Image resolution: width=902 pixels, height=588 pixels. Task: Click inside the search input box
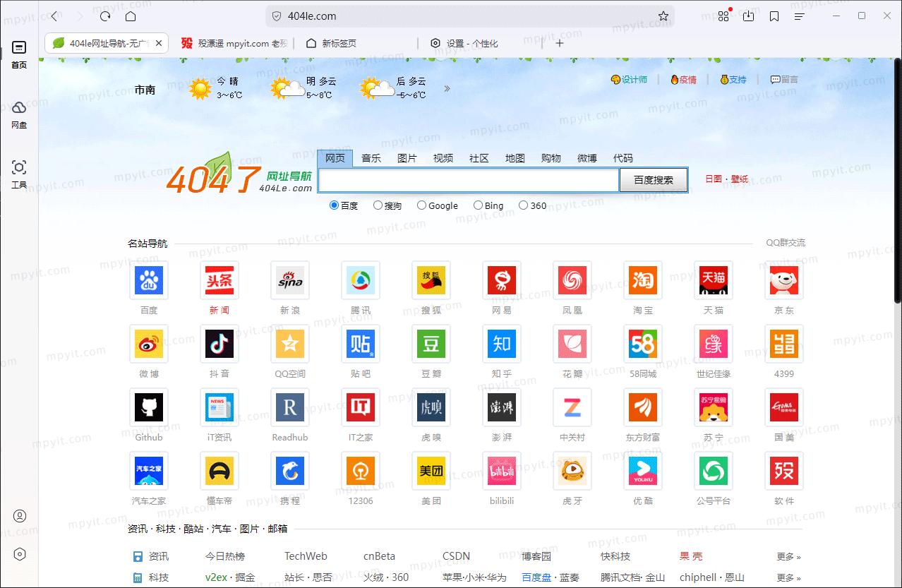pyautogui.click(x=468, y=180)
